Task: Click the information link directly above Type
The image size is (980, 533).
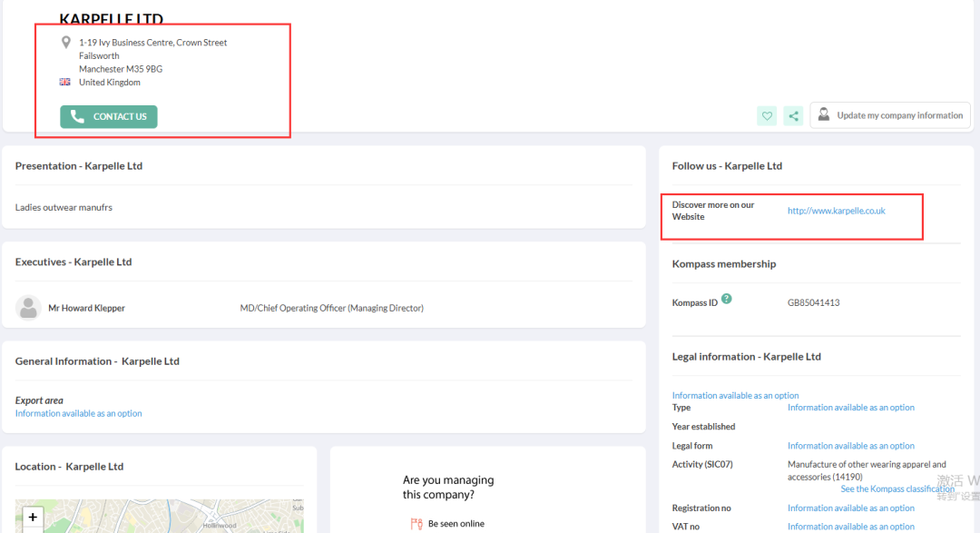Action: [x=735, y=396]
